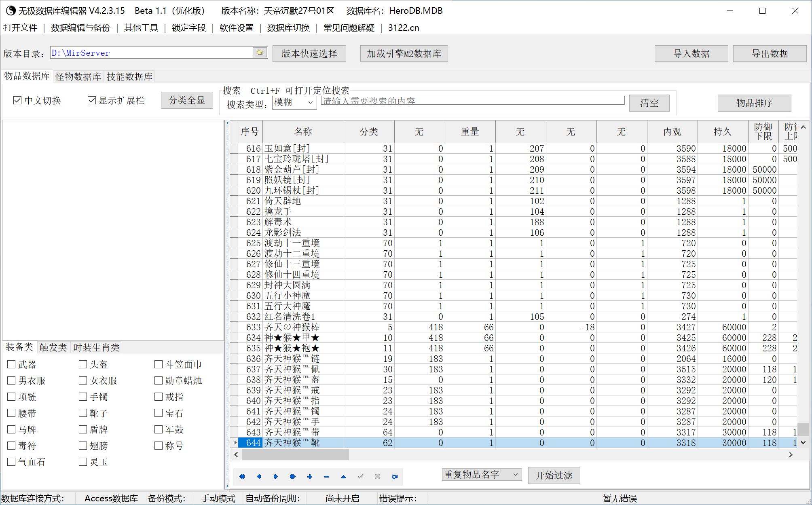
Task: Go to next record in navigator
Action: point(276,476)
